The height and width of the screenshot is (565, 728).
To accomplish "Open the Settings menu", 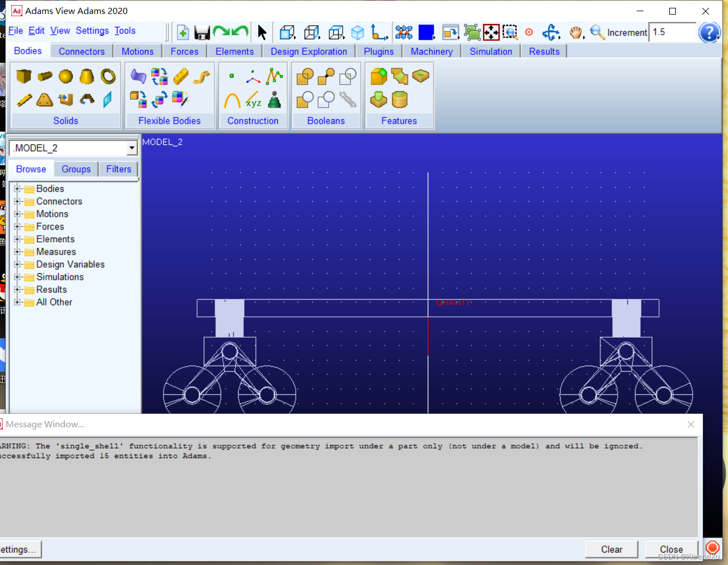I will point(92,31).
